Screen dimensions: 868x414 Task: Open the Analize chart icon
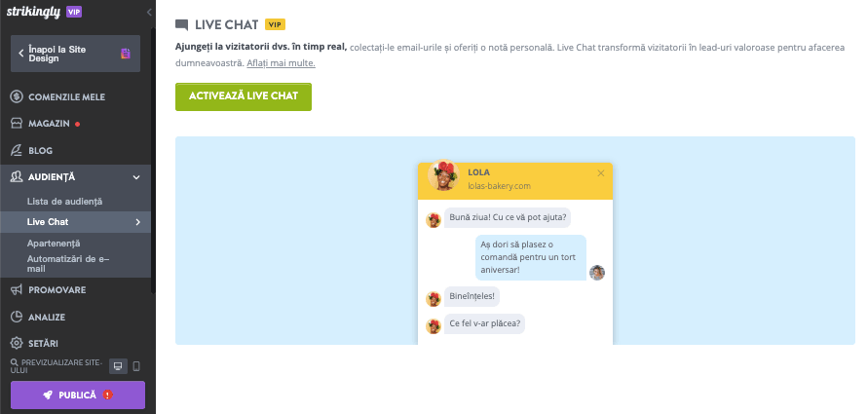tap(17, 317)
